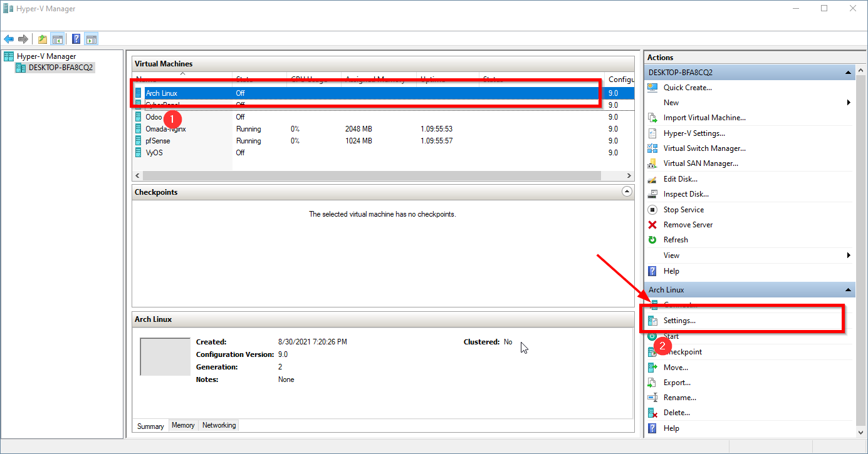Click the pfSense virtual machine icon
The height and width of the screenshot is (454, 868).
(x=139, y=141)
